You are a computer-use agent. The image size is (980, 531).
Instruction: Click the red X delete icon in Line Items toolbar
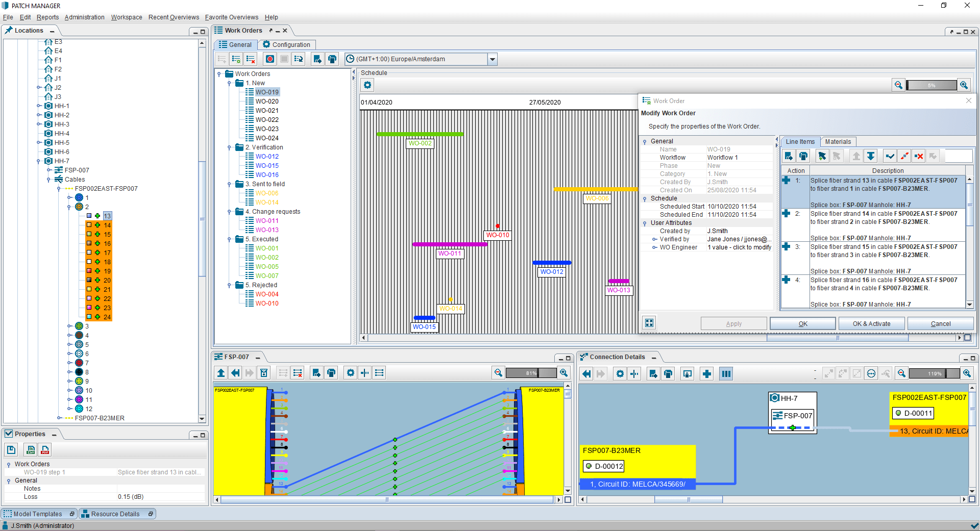point(919,156)
